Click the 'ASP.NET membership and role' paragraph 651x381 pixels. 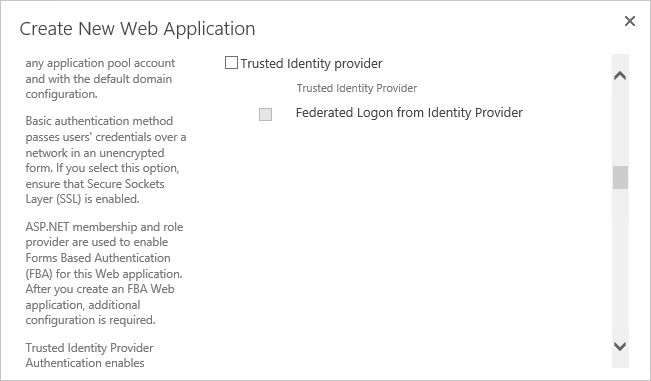(x=104, y=273)
